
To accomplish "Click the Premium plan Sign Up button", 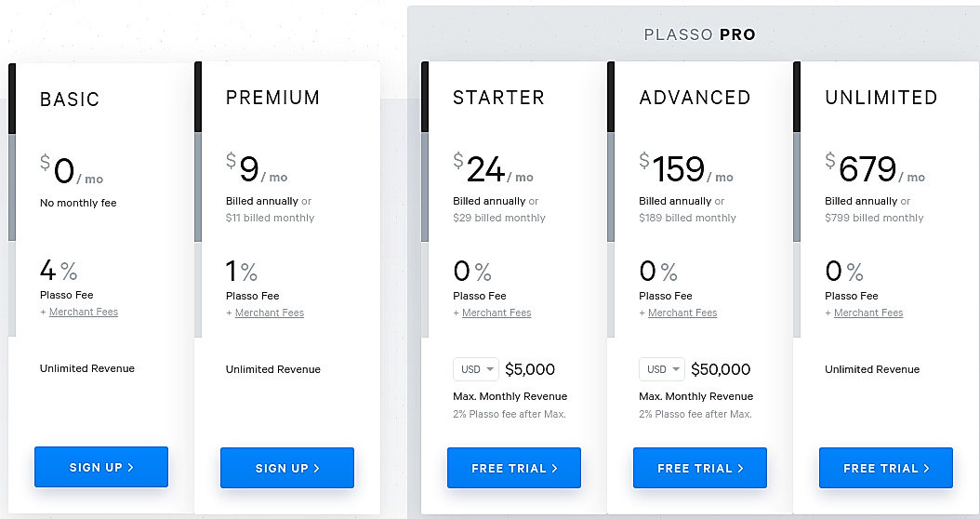I will pyautogui.click(x=287, y=468).
